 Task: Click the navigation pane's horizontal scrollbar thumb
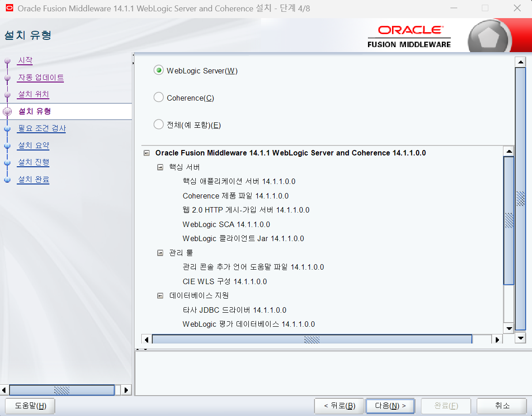pos(62,390)
